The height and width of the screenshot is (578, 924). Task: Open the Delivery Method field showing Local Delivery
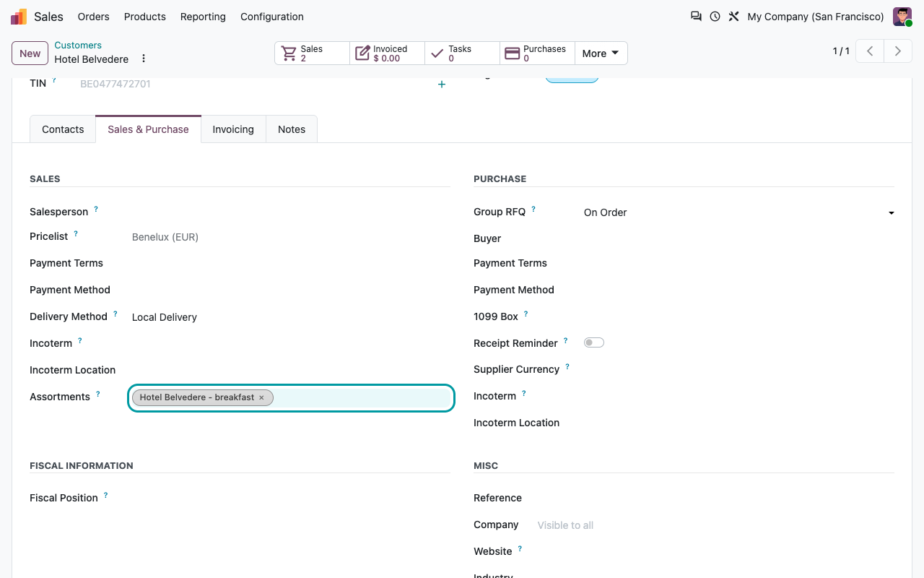click(290, 317)
